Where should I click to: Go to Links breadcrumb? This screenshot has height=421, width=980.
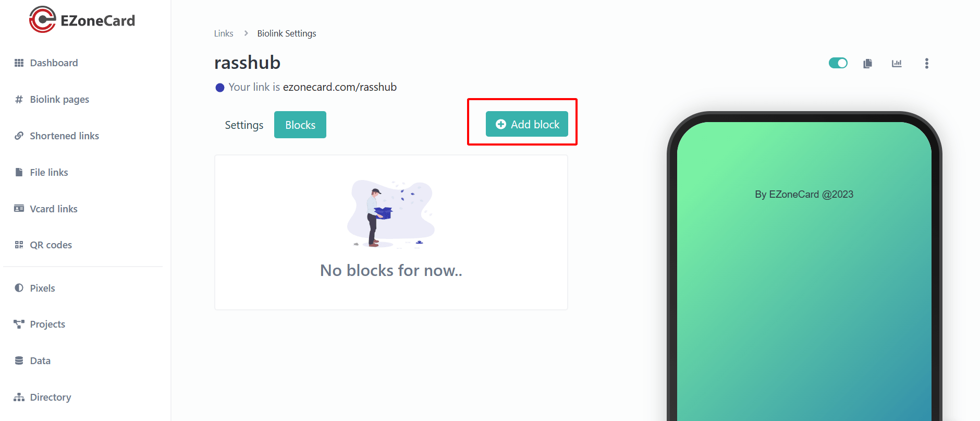click(224, 33)
